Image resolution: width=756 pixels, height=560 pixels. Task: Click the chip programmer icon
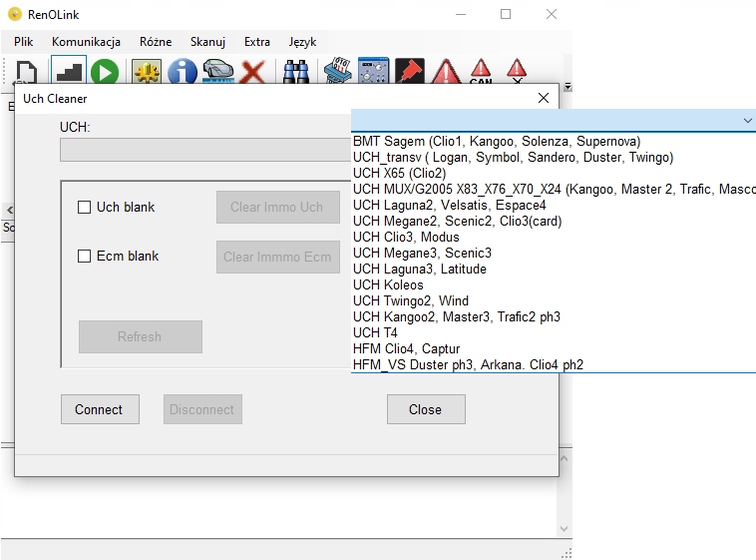[337, 71]
